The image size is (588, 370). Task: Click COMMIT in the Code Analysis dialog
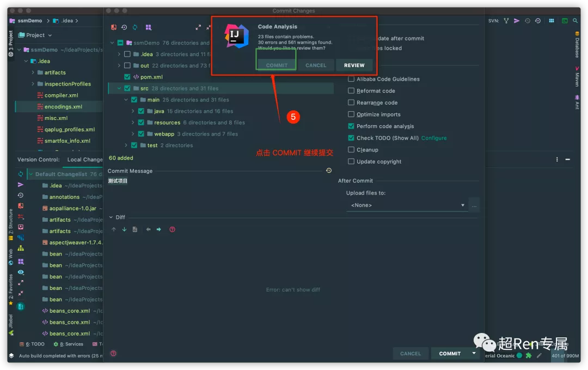277,65
